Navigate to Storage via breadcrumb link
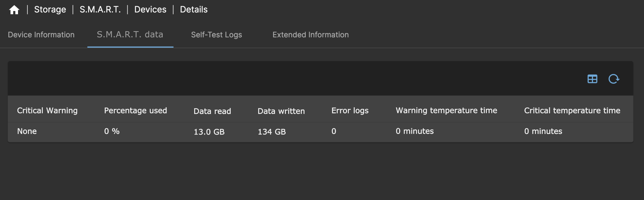Screen dimensions: 644x200 (50, 9)
